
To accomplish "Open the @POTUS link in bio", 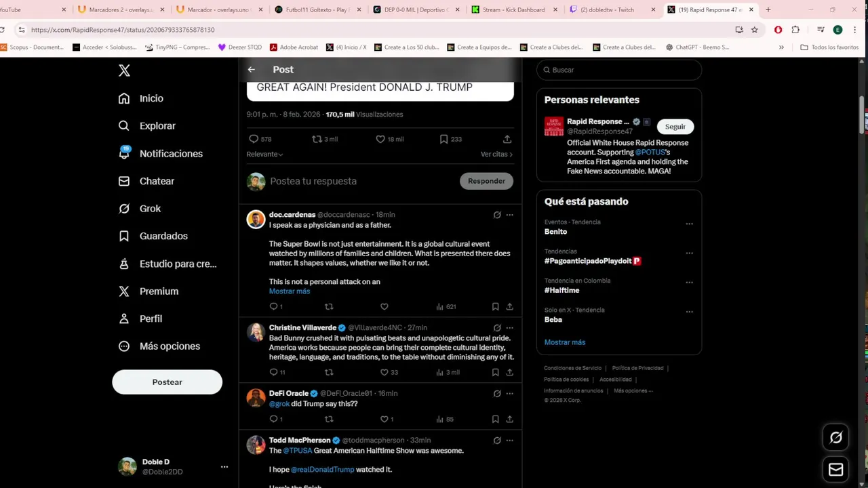I will 650,152.
